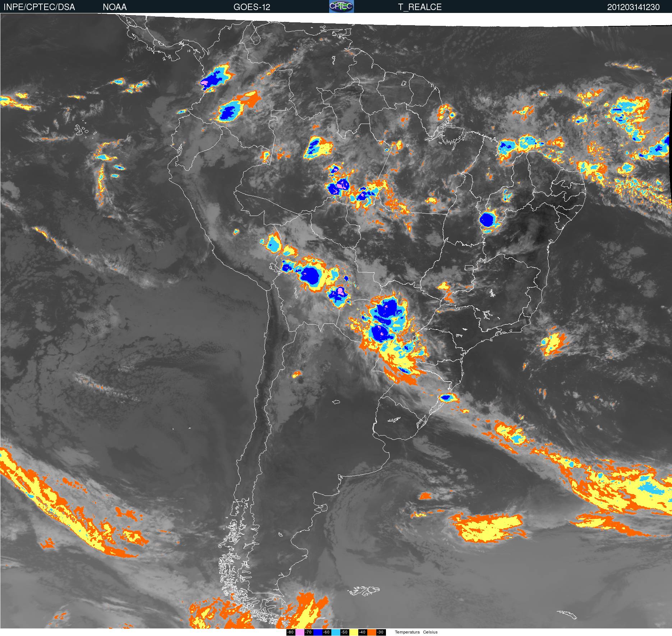The image size is (672, 636).
Task: Pick the yellow legend swatch after -50
Action: click(x=354, y=632)
